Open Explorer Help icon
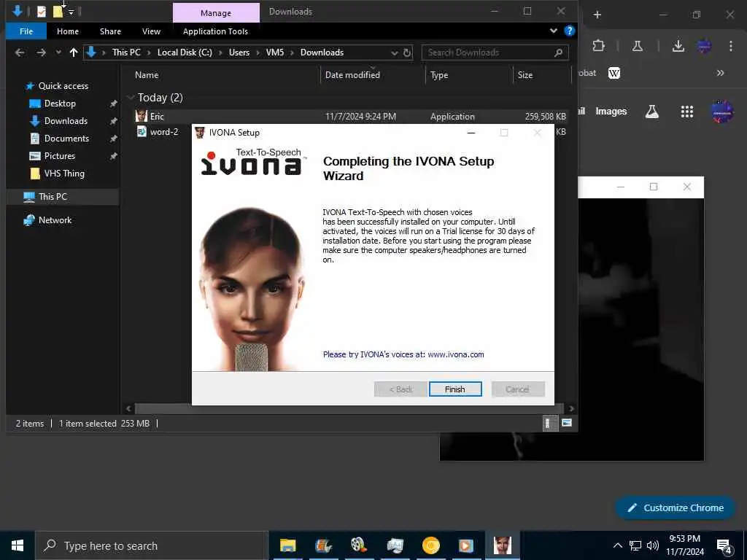Viewport: 747px width, 560px height. click(x=569, y=31)
